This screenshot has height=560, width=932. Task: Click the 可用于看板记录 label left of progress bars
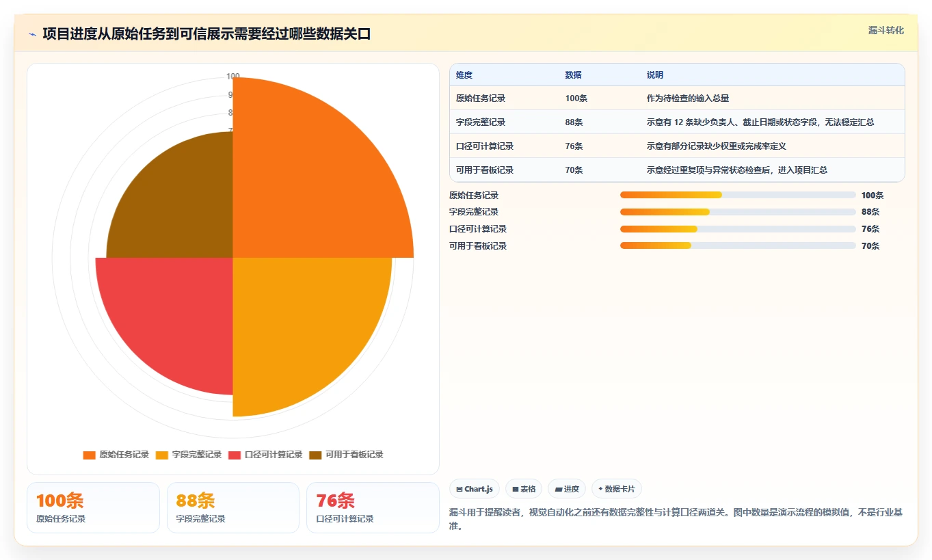[478, 246]
